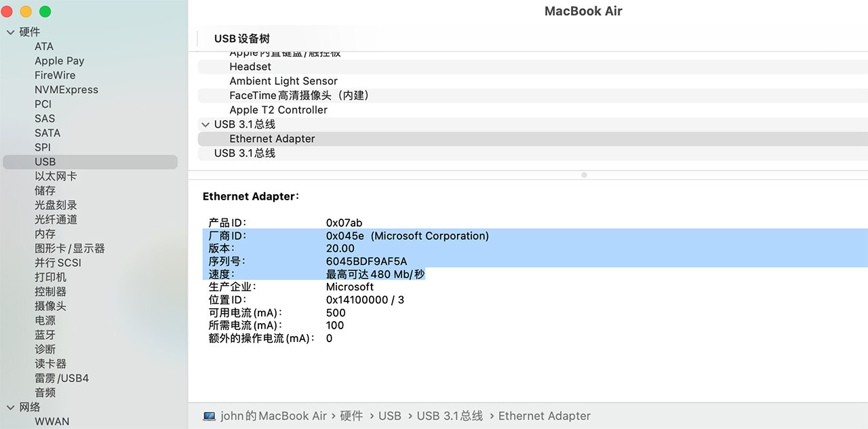Select 雷雳/USB4 in the sidebar

62,378
